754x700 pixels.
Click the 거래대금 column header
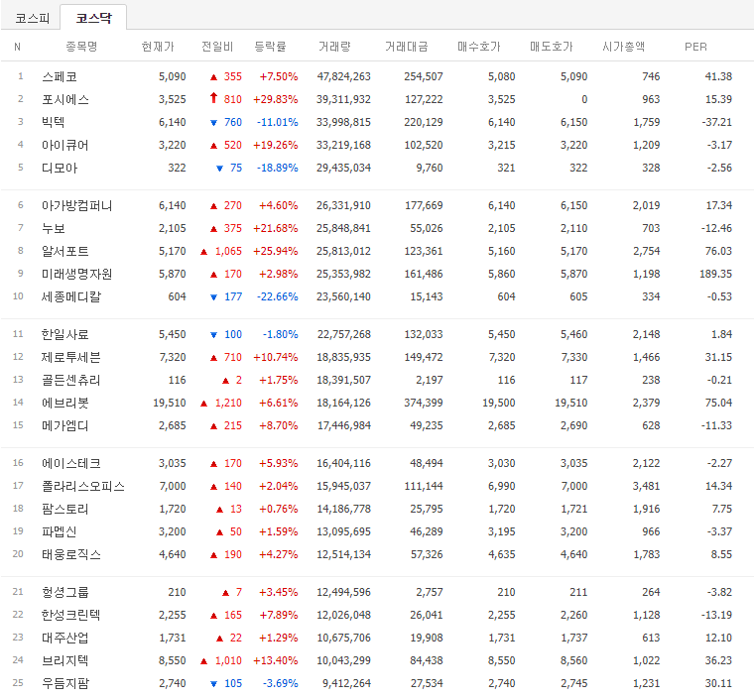407,47
